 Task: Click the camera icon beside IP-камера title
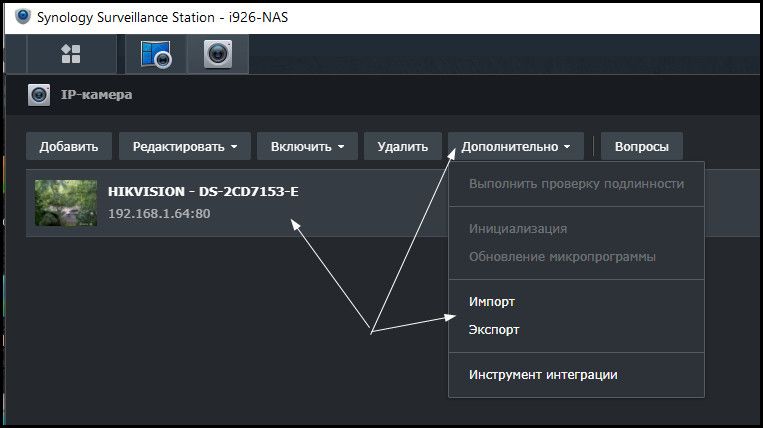(39, 95)
